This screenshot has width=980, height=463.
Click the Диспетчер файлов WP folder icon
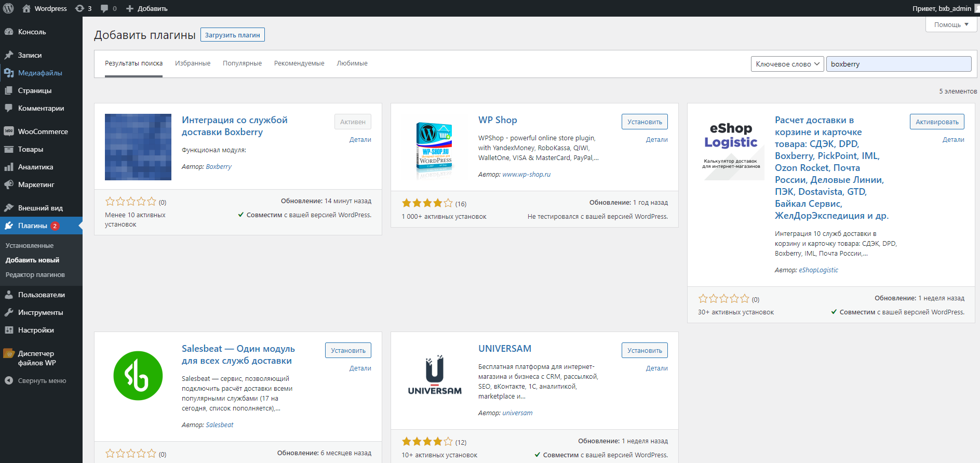9,353
